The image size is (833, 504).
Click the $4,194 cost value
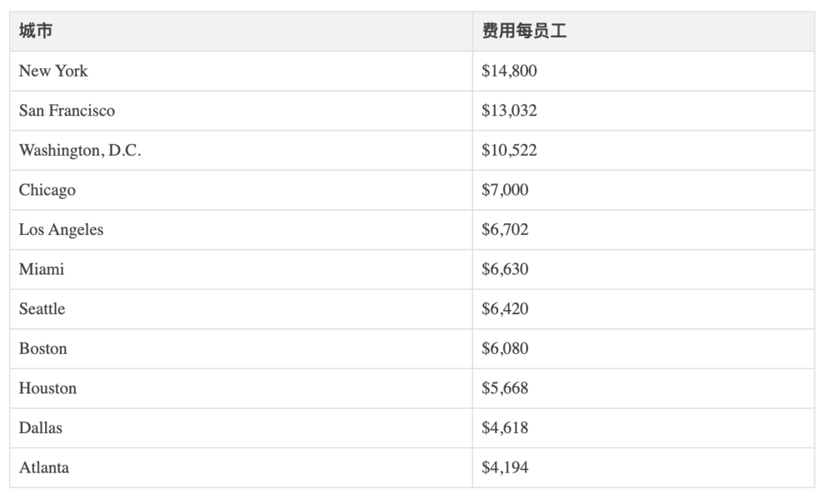[505, 467]
